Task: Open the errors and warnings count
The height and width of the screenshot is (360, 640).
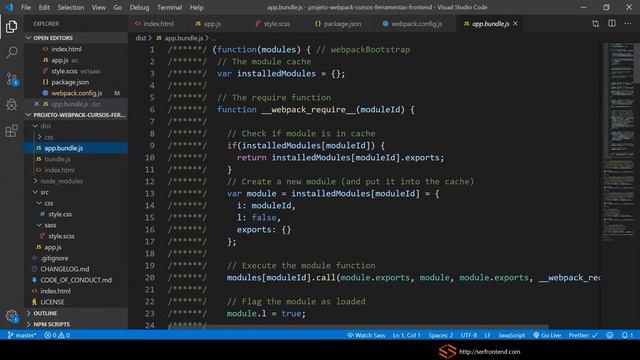Action: click(57, 335)
